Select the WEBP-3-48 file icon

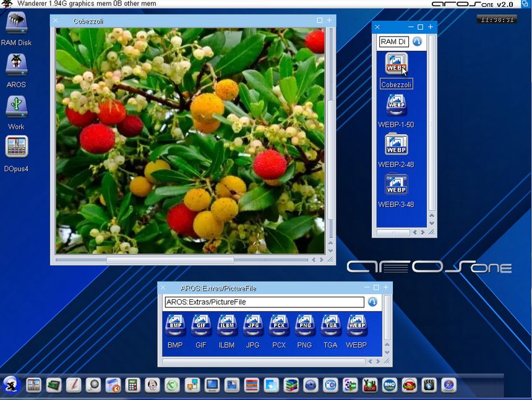396,184
